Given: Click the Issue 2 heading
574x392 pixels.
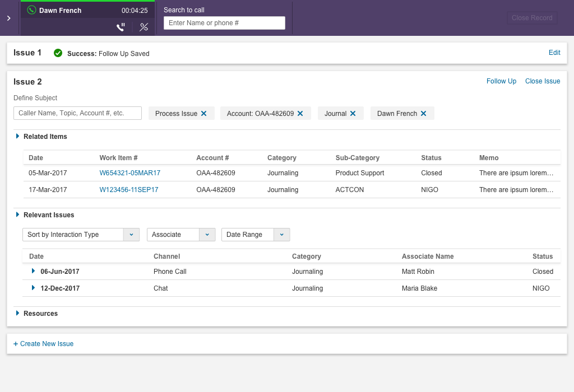Looking at the screenshot, I should pyautogui.click(x=27, y=82).
